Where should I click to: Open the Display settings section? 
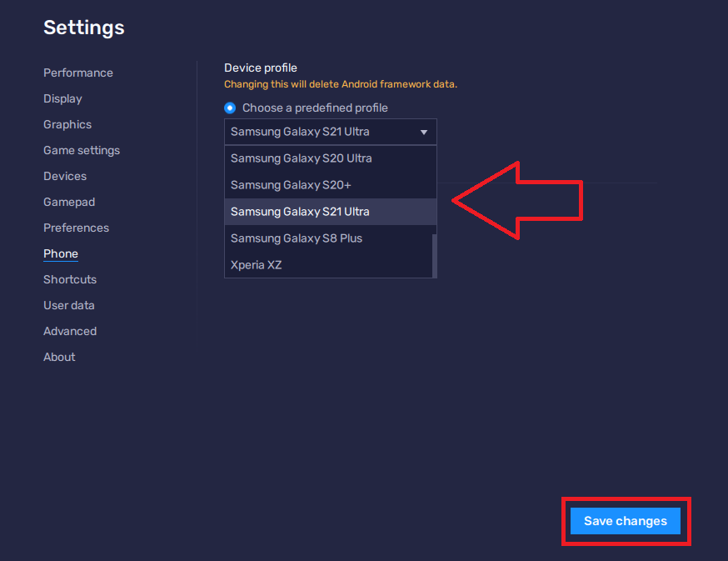(x=62, y=98)
